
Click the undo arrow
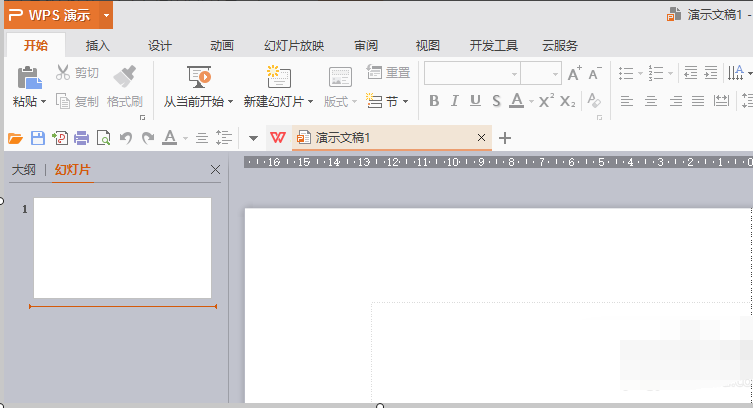pyautogui.click(x=126, y=138)
